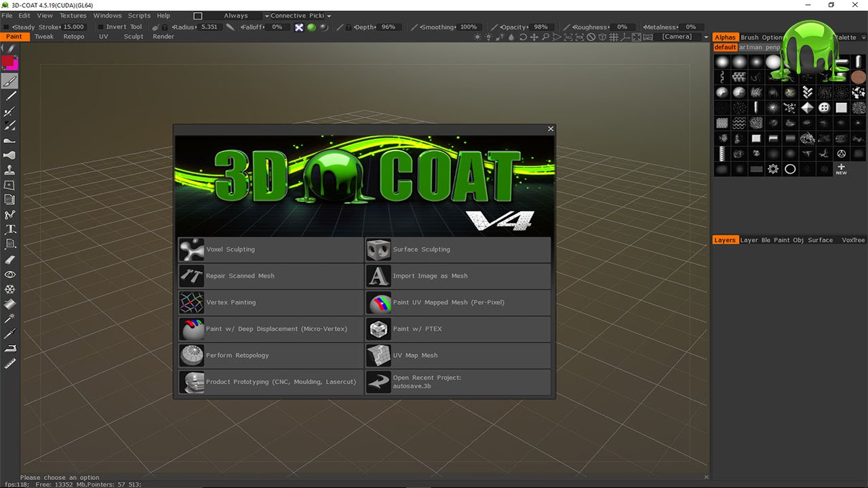
Task: Toggle the grey sphere specular channel
Action: pos(323,27)
